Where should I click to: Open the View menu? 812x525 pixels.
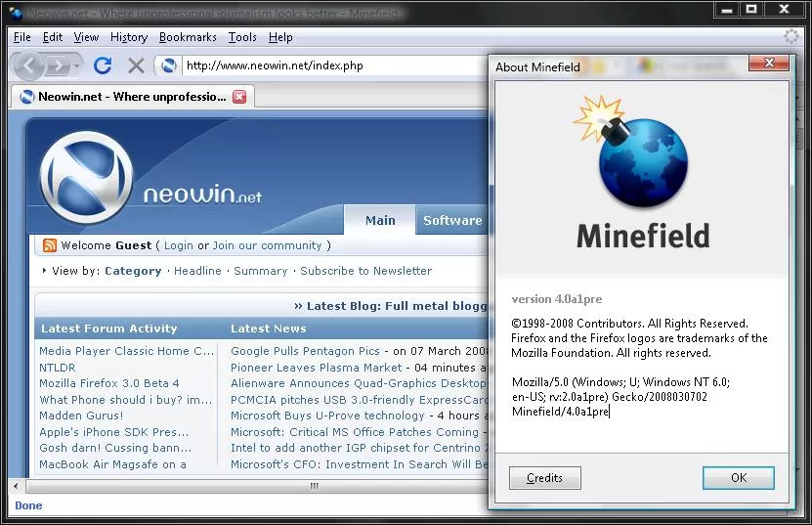pyautogui.click(x=86, y=37)
